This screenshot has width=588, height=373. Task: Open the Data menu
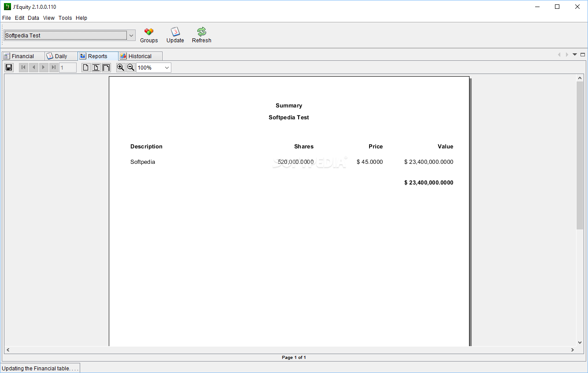point(33,18)
